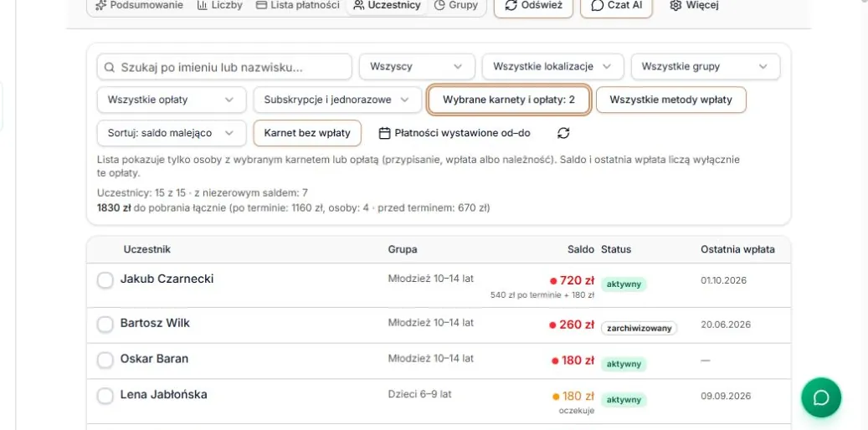This screenshot has height=430, width=868.
Task: Expand Subskrypcje i jednorazowe dropdown
Action: tap(336, 100)
